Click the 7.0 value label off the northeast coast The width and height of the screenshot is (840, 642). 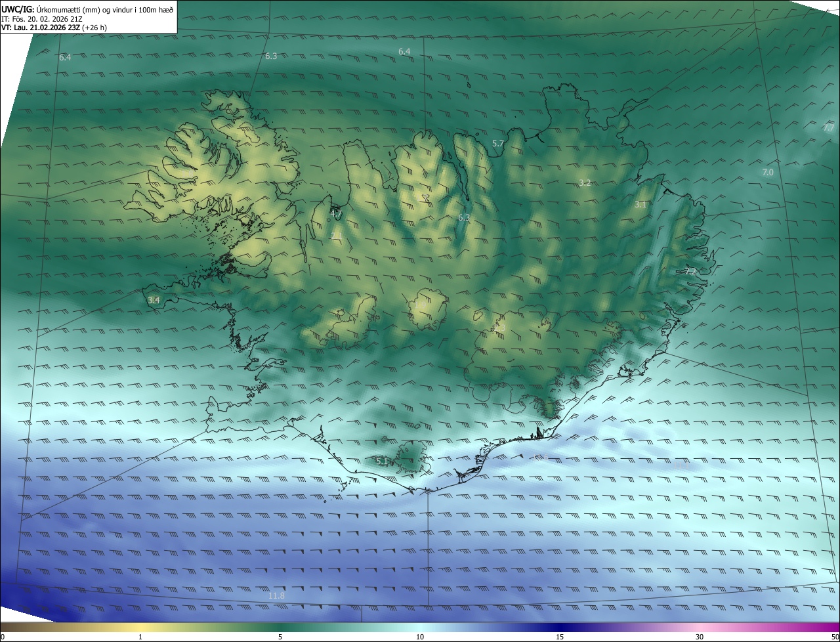(x=767, y=172)
